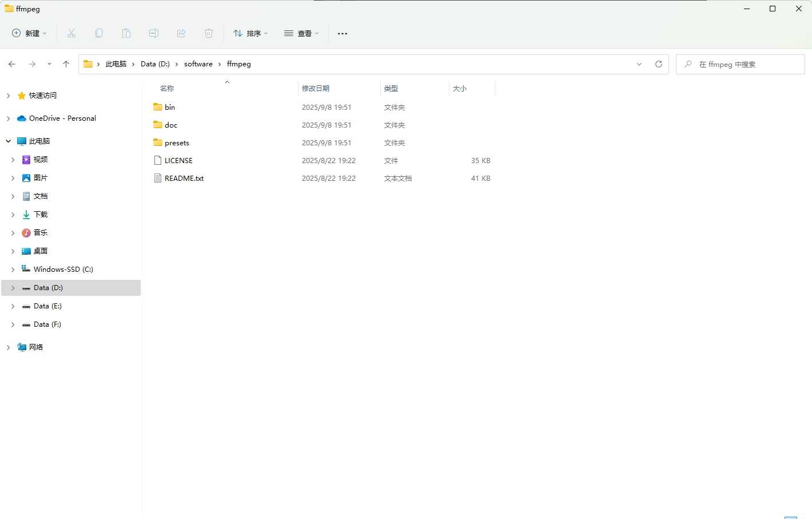Click the Rename icon in toolbar
This screenshot has width=812, height=519.
tap(154, 33)
